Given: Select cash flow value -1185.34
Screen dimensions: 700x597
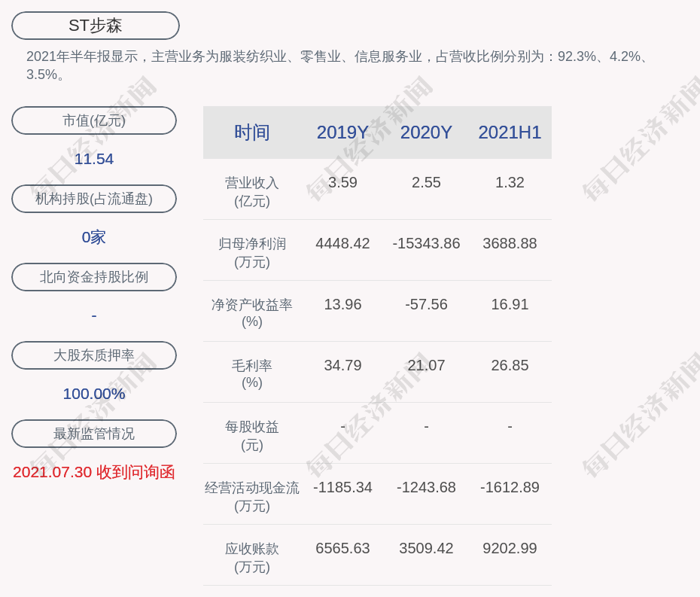Looking at the screenshot, I should [342, 487].
